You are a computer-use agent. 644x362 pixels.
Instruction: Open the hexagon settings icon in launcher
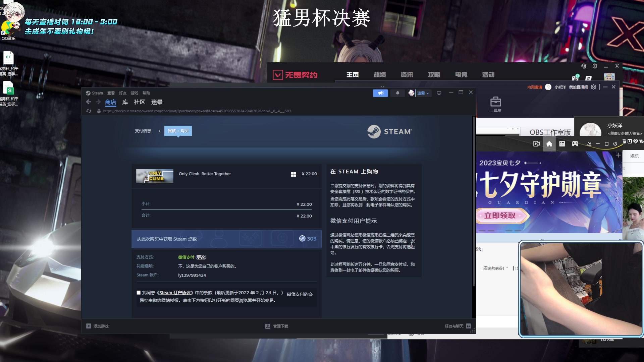pyautogui.click(x=595, y=66)
